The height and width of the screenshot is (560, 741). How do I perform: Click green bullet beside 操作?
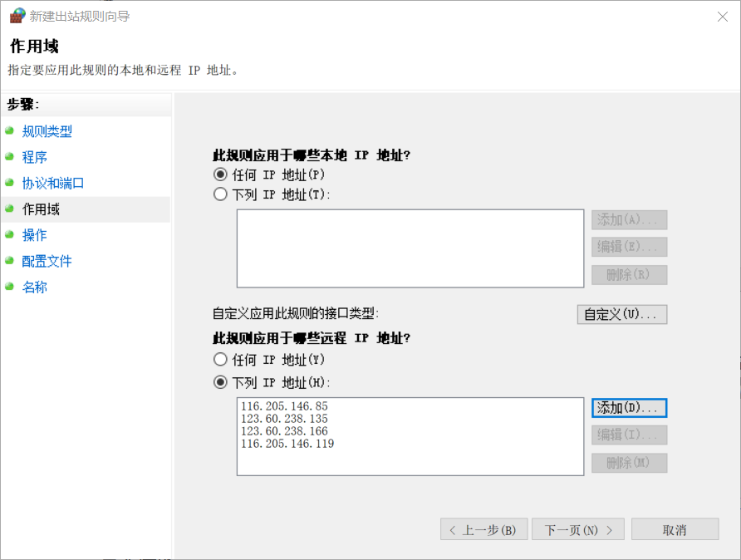pos(9,234)
